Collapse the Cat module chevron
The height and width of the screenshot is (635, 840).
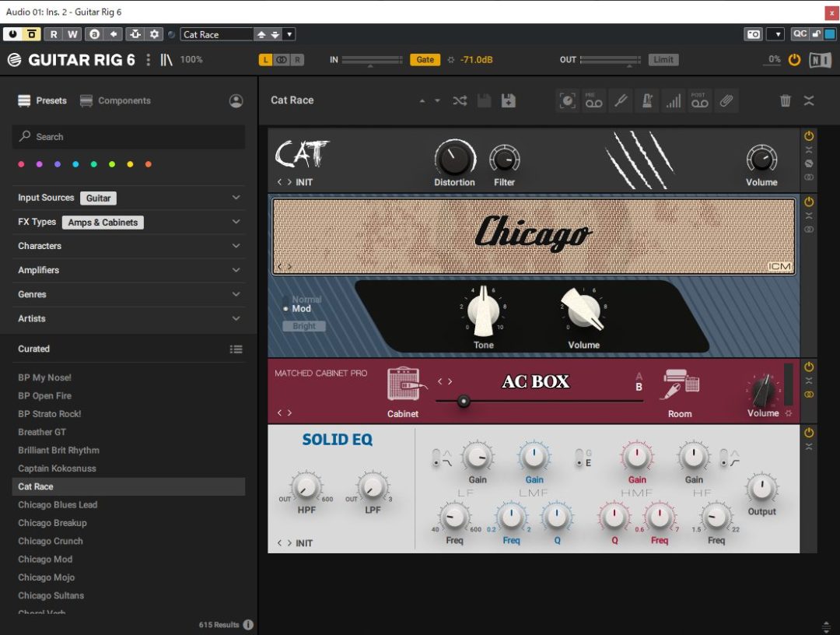coord(809,150)
